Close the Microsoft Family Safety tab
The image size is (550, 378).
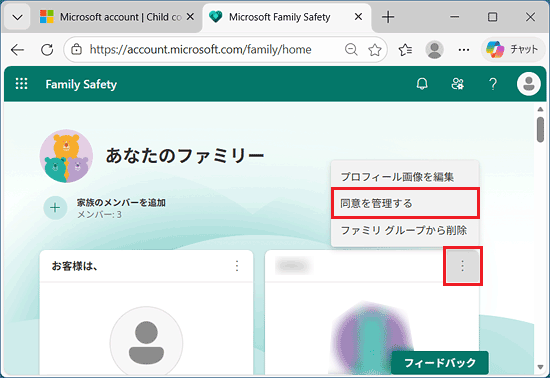point(358,17)
